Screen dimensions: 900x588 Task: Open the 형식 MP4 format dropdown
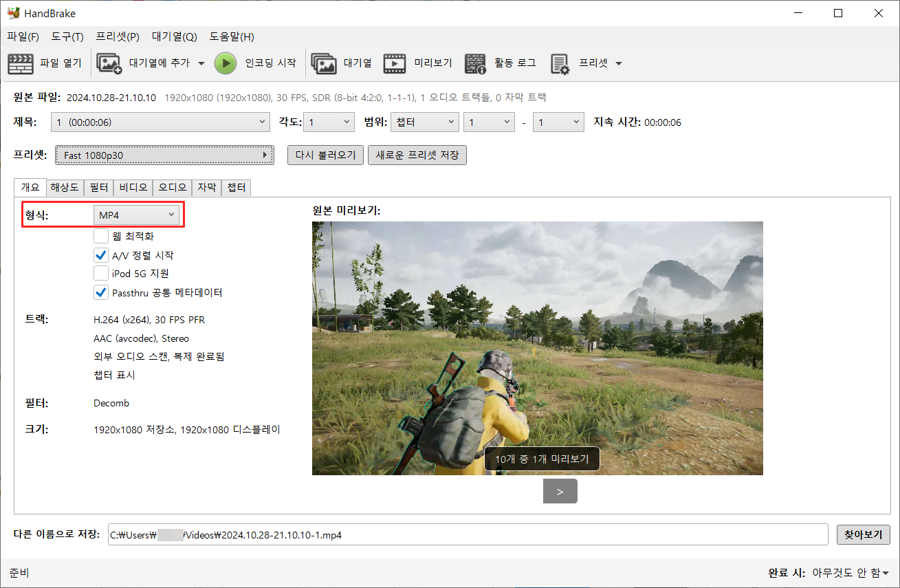coord(137,215)
